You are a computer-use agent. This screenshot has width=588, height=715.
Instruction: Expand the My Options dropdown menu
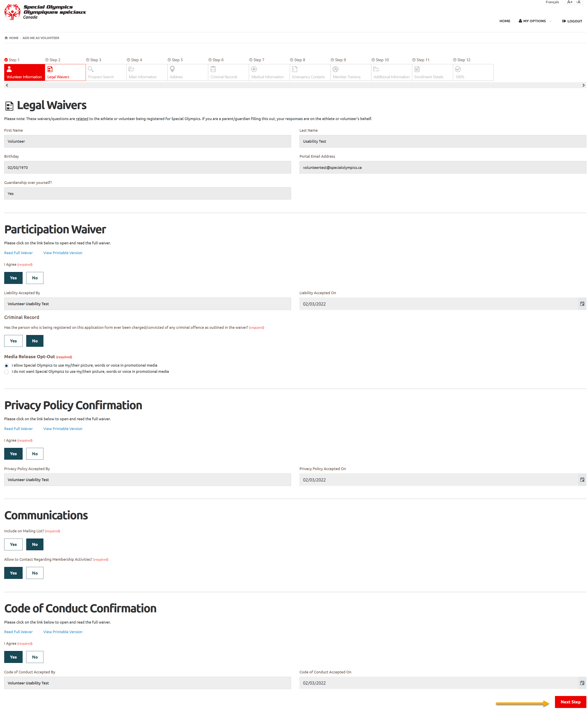[535, 21]
